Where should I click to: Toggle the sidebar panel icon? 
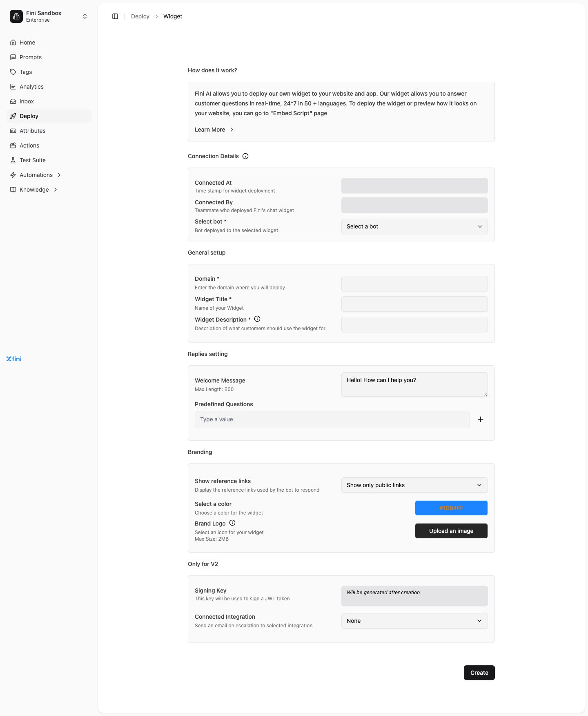point(115,16)
